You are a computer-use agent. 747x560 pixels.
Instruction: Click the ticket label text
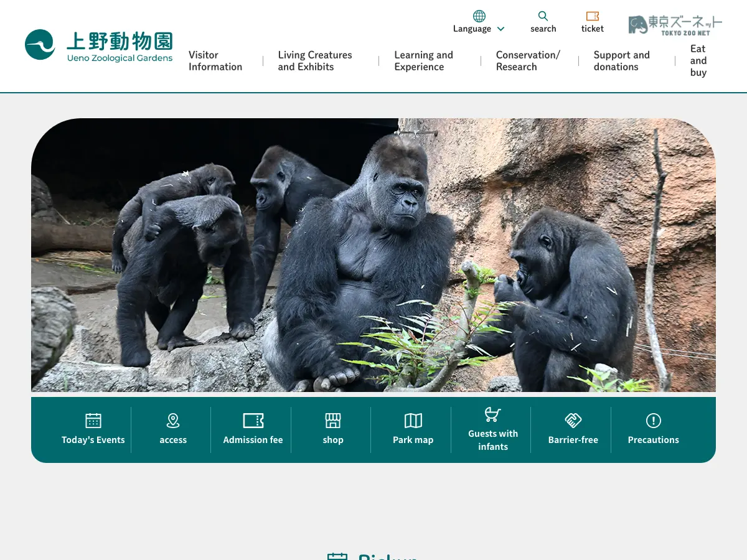pyautogui.click(x=593, y=29)
